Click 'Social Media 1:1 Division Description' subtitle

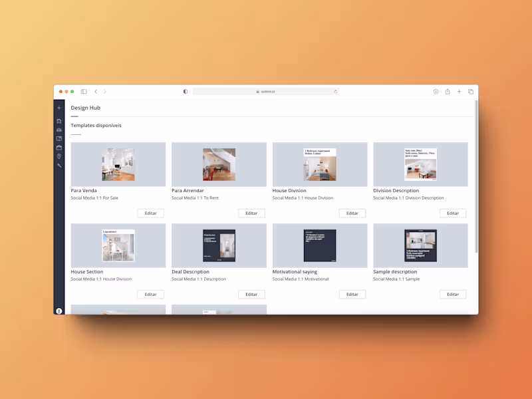pos(408,198)
